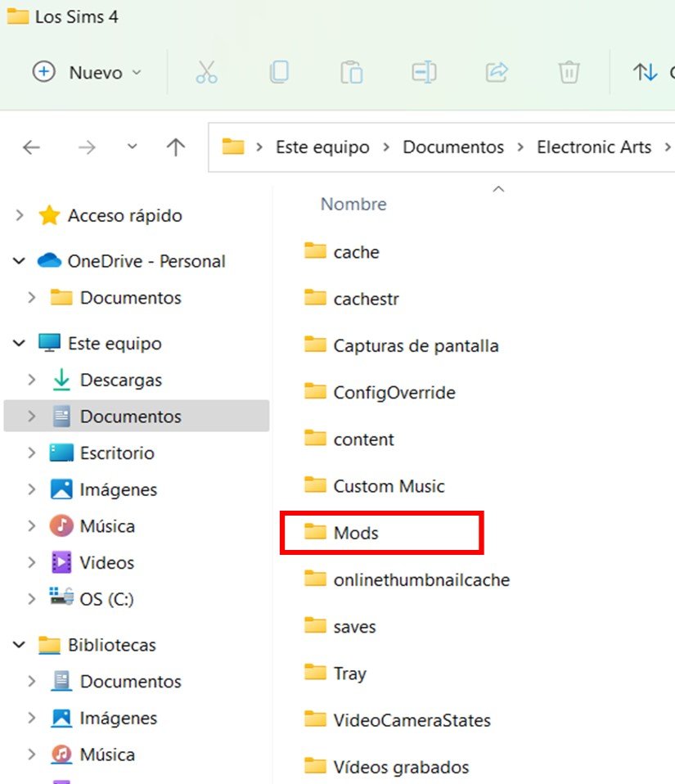
Task: Collapse the OneDrive - Personal tree node
Action: tap(19, 261)
